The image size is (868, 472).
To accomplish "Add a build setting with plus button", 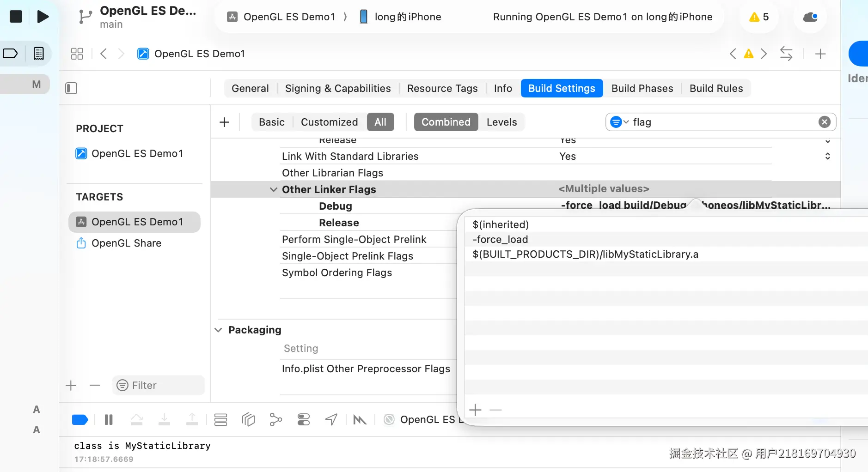I will 224,122.
